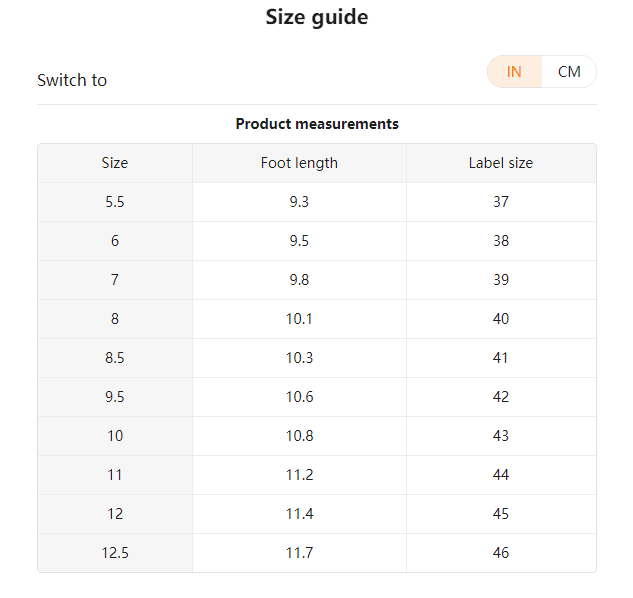Click the Foot length column header
Image resolution: width=633 pixels, height=598 pixels.
[299, 163]
